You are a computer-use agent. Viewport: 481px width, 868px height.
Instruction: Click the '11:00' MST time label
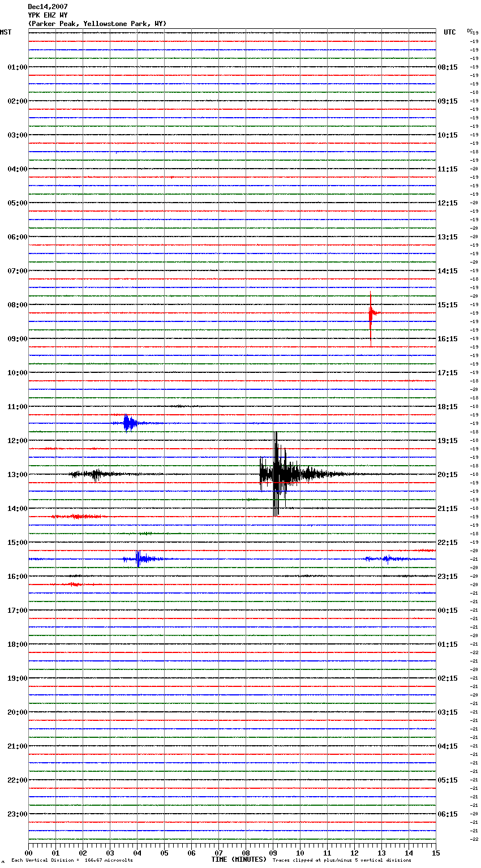[x=18, y=407]
